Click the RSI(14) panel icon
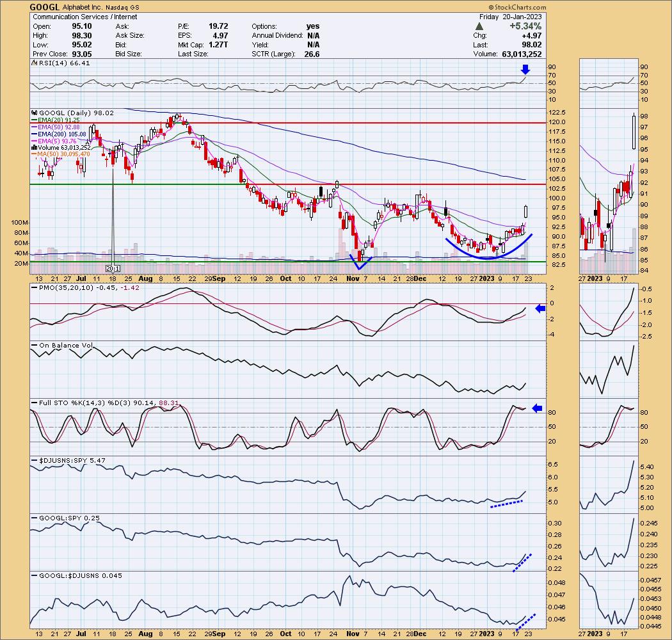Image resolution: width=672 pixels, height=640 pixels. pyautogui.click(x=34, y=63)
